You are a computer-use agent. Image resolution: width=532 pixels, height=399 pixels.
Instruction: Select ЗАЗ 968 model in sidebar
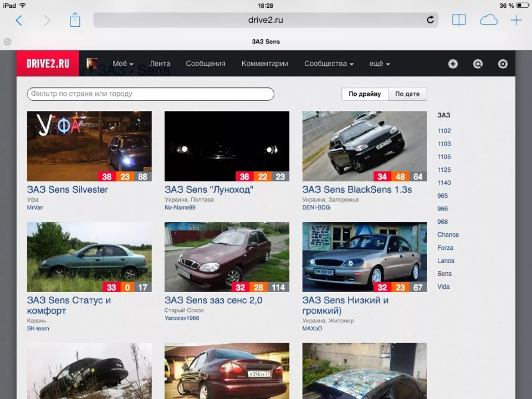(x=443, y=222)
